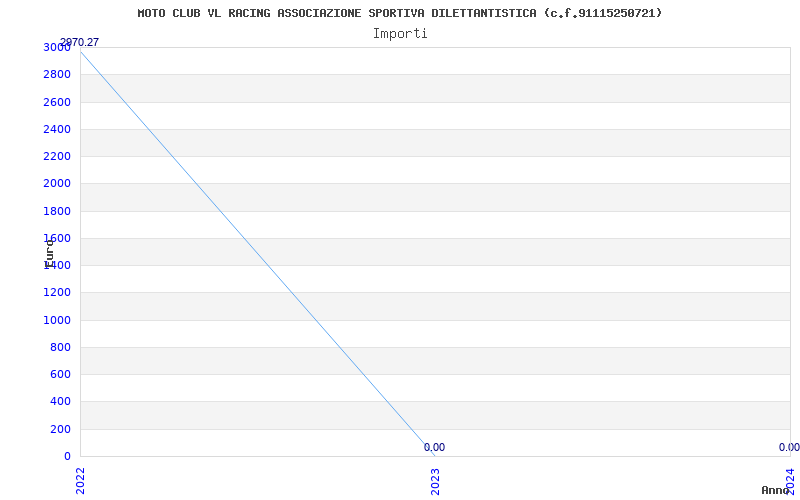Click the Euro y-axis title
The height and width of the screenshot is (500, 800).
point(49,254)
